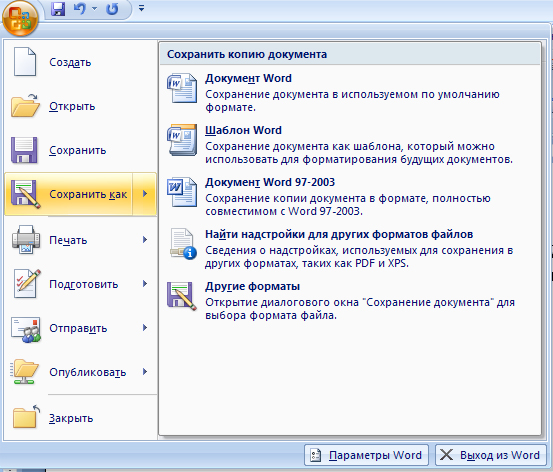This screenshot has height=472, width=553.
Task: Click the Документ Word 97-2003 icon
Action: 182,192
